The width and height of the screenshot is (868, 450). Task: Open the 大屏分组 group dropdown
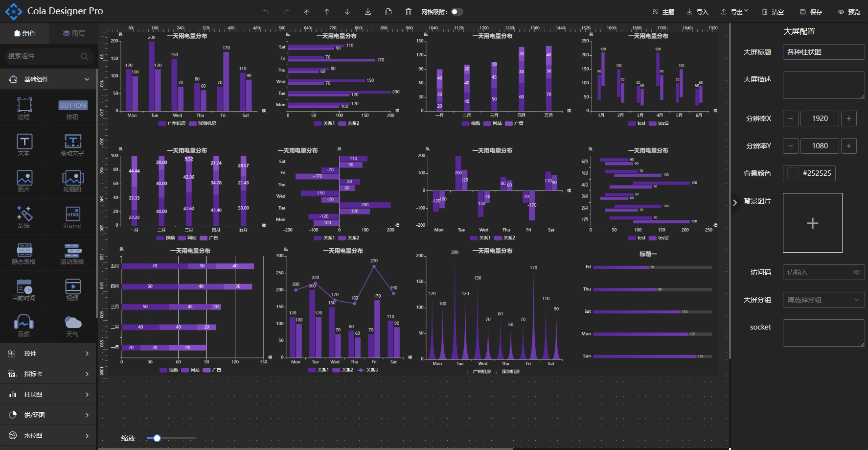tap(823, 300)
